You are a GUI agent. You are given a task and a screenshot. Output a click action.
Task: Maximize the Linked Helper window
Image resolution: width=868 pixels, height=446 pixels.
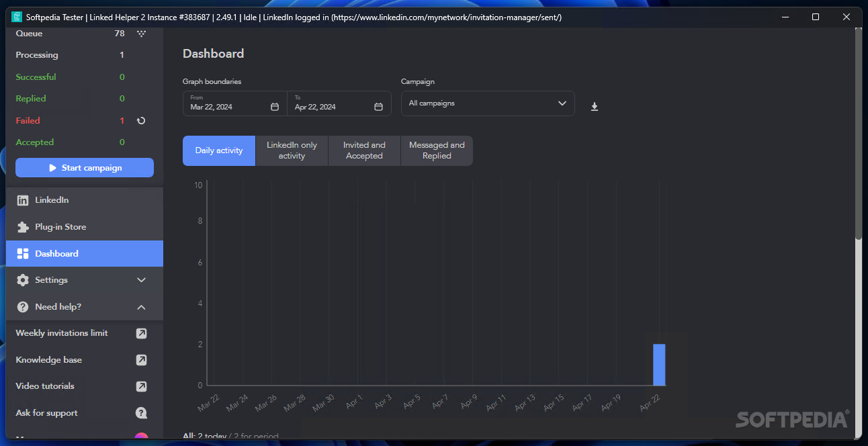click(816, 17)
